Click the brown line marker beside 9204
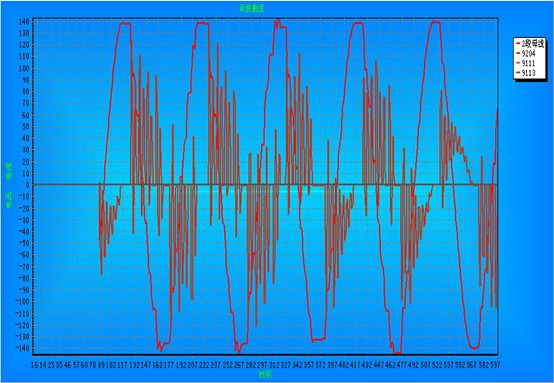The width and height of the screenshot is (554, 383). point(518,53)
